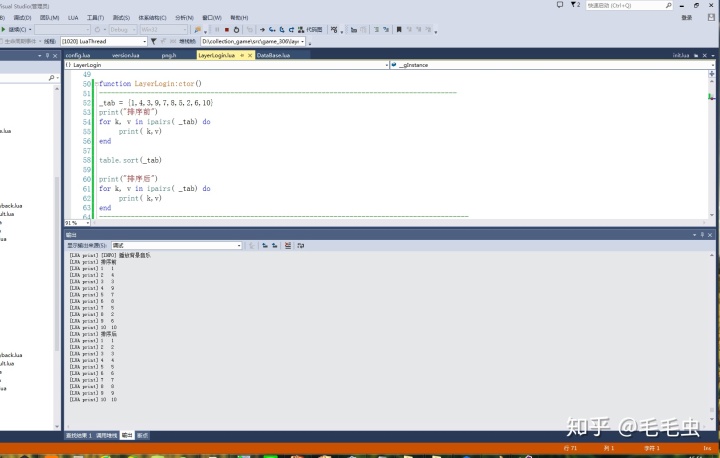Image resolution: width=720 pixels, height=458 pixels.
Task: Open the init.lua preview tab
Action: point(681,55)
